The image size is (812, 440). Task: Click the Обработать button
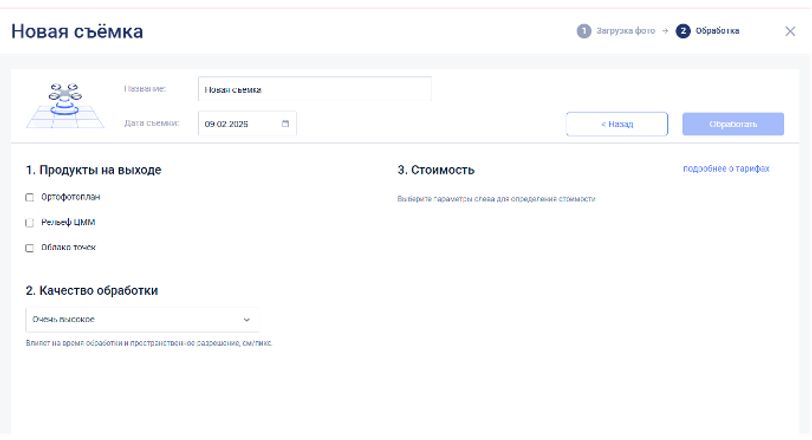pyautogui.click(x=732, y=124)
